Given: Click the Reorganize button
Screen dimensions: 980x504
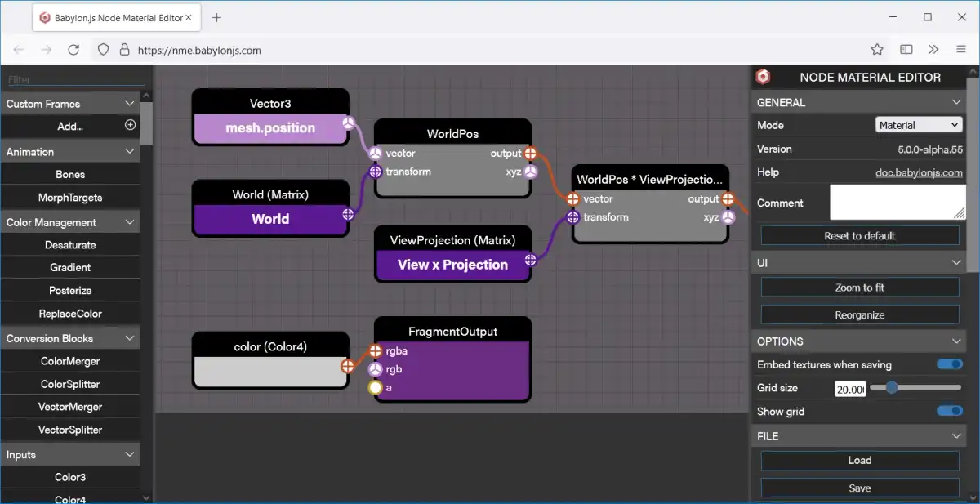Looking at the screenshot, I should [x=860, y=314].
